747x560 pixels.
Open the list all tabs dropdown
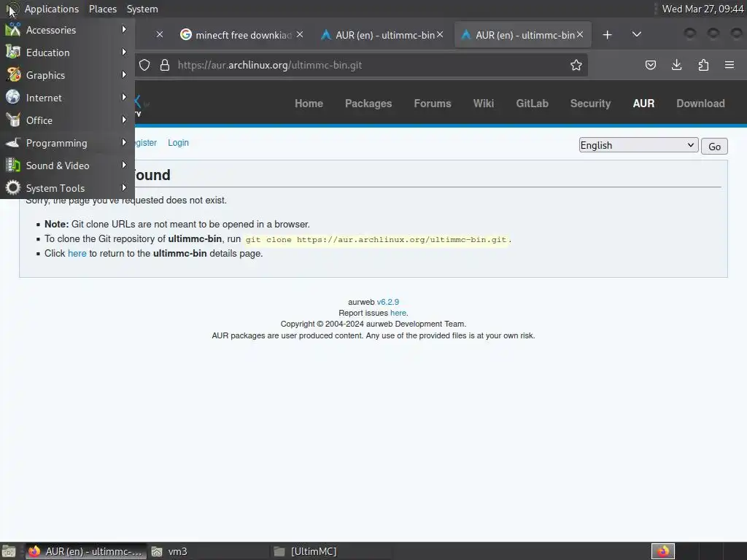(636, 35)
